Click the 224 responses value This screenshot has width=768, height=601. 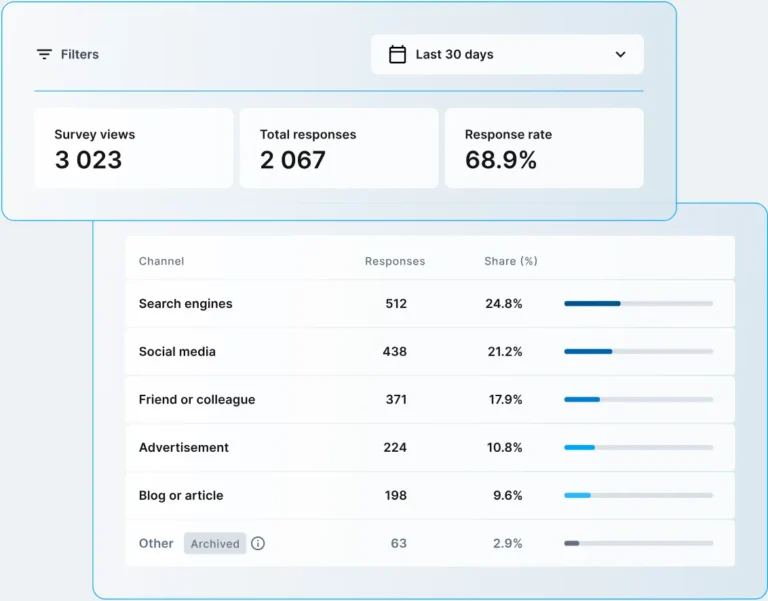395,448
